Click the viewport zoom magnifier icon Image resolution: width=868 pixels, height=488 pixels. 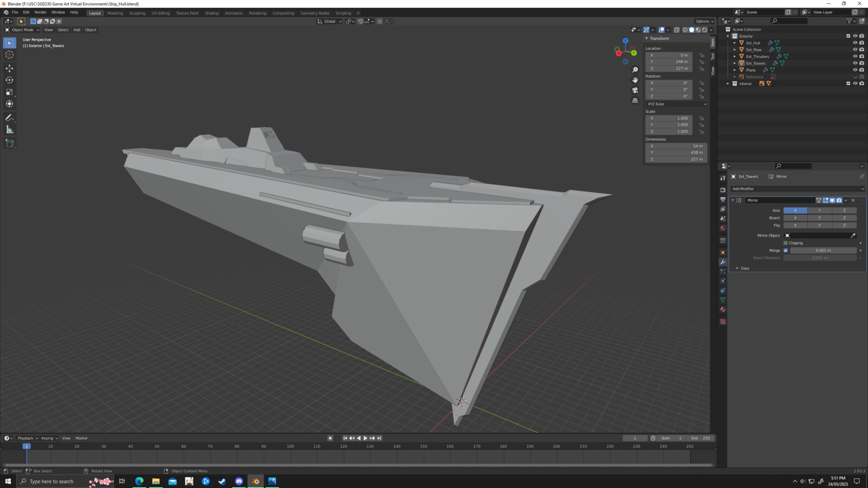click(635, 70)
